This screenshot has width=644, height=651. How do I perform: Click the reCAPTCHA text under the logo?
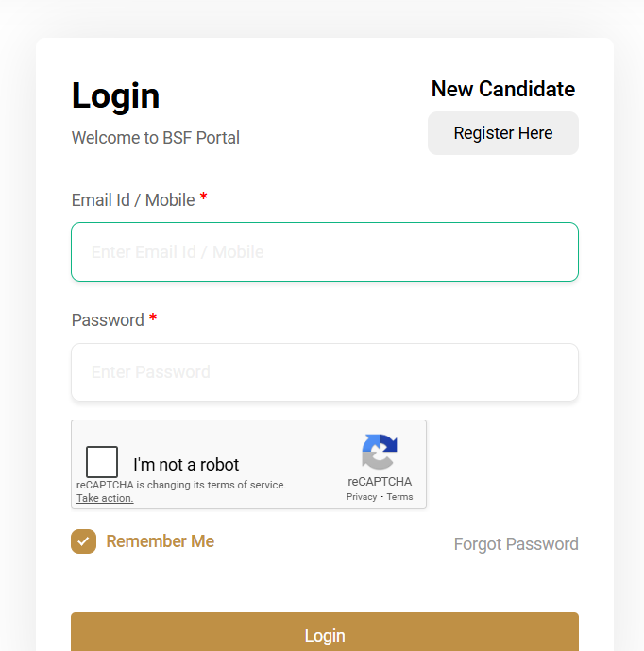pyautogui.click(x=379, y=482)
